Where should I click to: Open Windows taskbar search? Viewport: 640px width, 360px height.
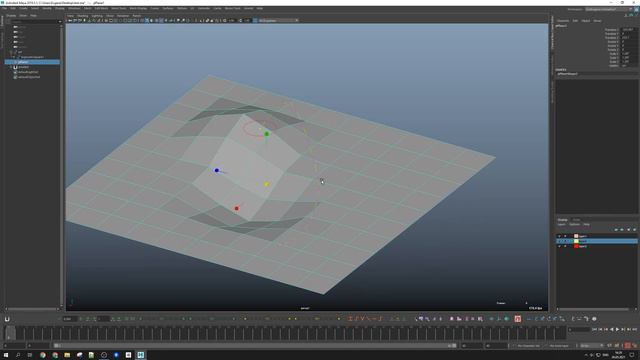(x=18, y=355)
